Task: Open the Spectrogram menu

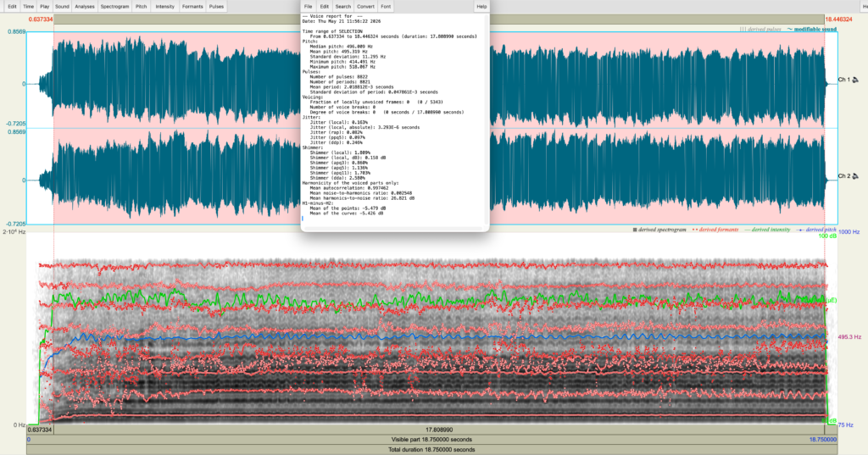Action: click(x=114, y=7)
